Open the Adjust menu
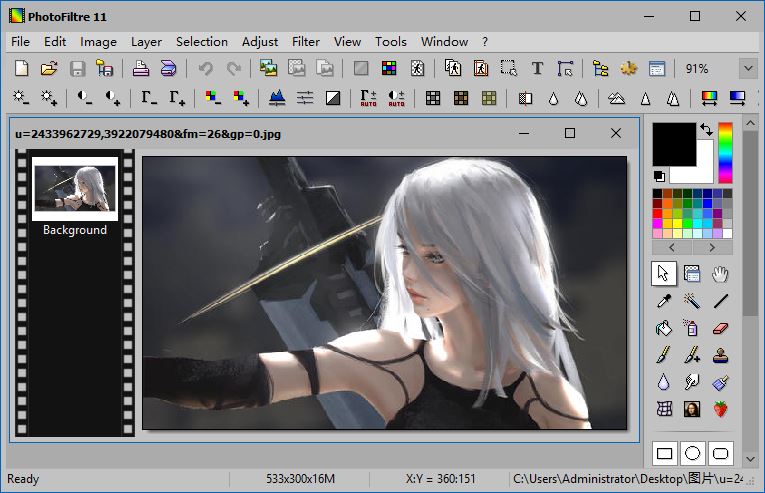 pos(260,42)
